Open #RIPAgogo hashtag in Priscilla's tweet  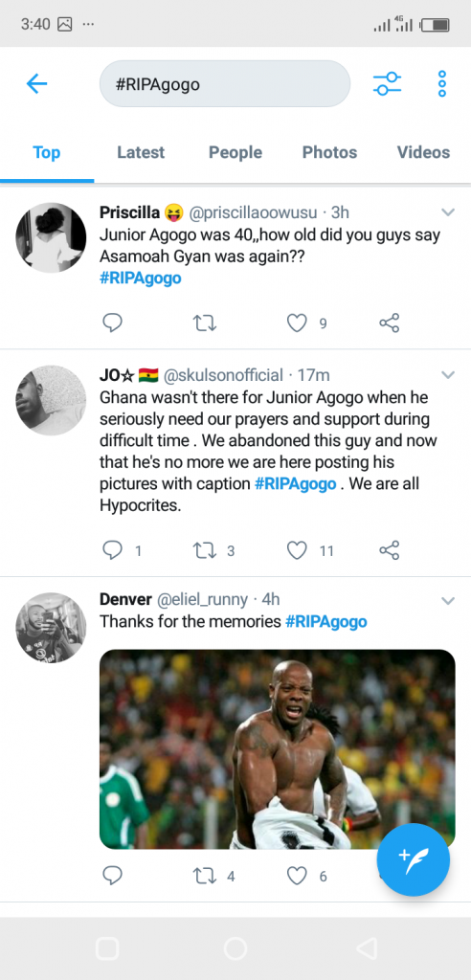(141, 278)
